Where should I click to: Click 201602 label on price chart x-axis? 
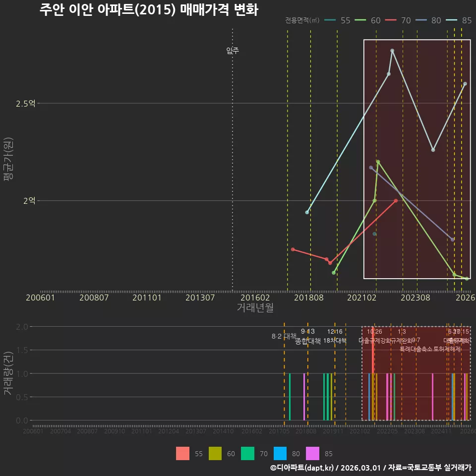[x=255, y=297]
